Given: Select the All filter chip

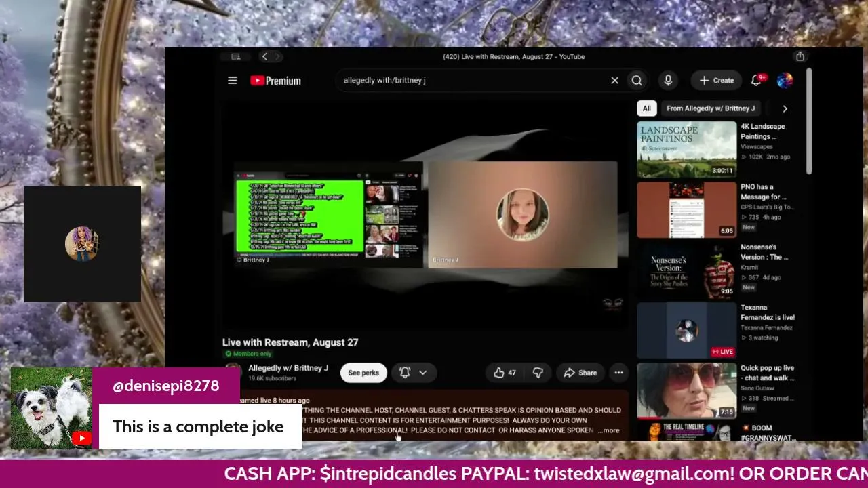Looking at the screenshot, I should (647, 108).
